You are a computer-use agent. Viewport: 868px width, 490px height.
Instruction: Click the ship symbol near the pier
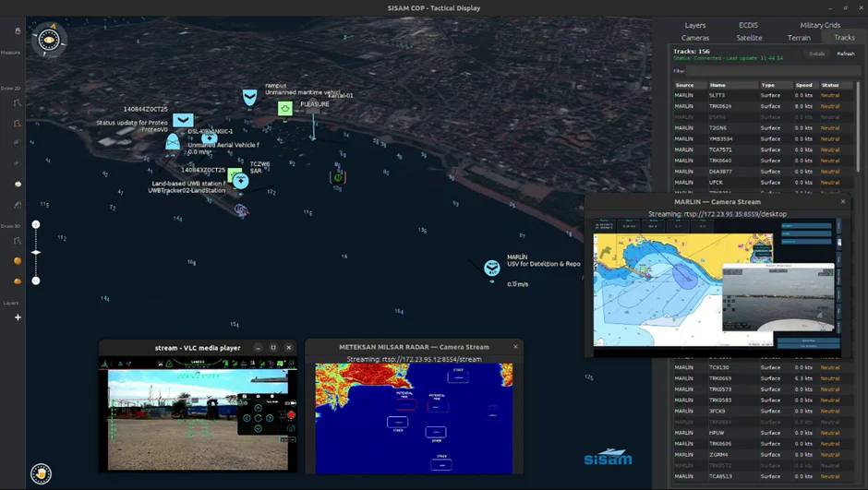241,209
